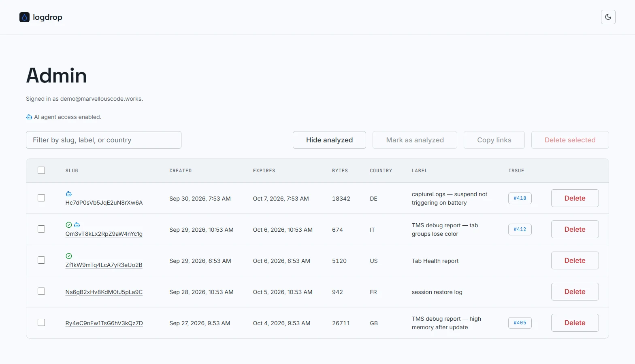
Task: Check the row for Hc7dP0sVb5JqE2uN8rXw6A
Action: pyautogui.click(x=41, y=198)
